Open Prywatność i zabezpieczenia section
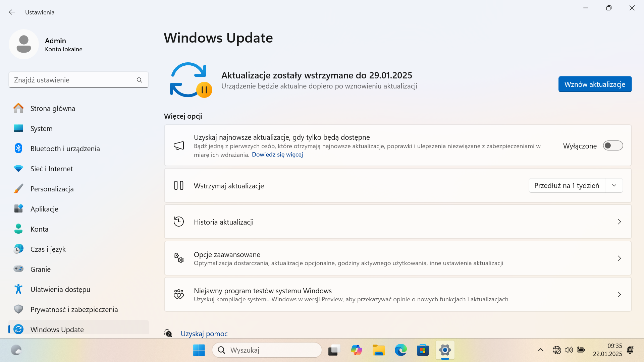This screenshot has width=644, height=362. click(x=74, y=309)
